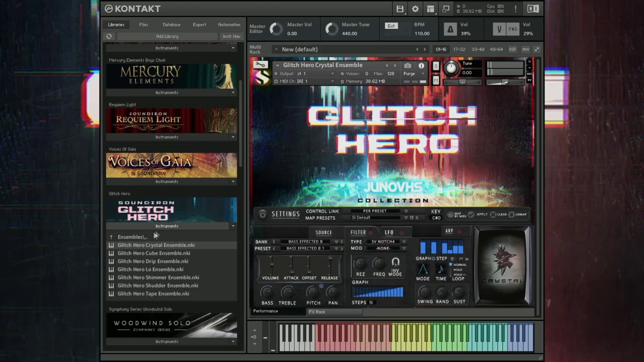Click the metronome icon

point(450,29)
